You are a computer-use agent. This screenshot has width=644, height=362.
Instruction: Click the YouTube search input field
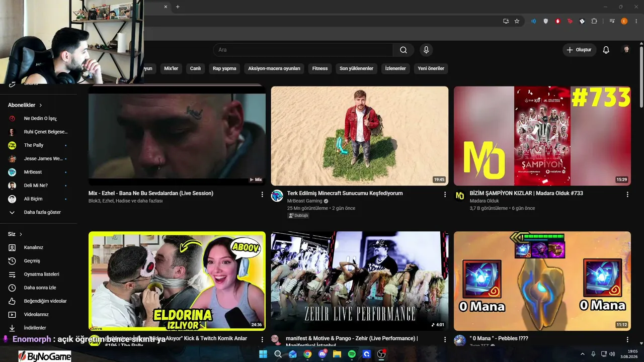303,50
